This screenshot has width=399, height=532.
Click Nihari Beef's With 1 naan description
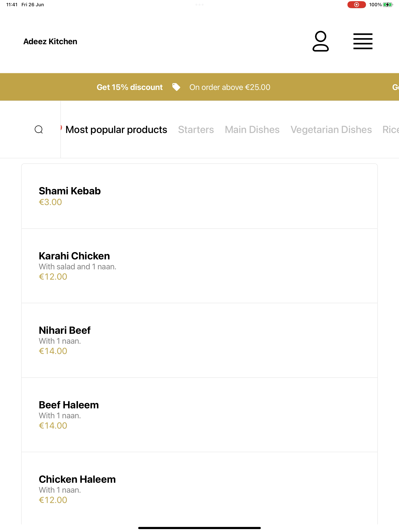(x=60, y=341)
